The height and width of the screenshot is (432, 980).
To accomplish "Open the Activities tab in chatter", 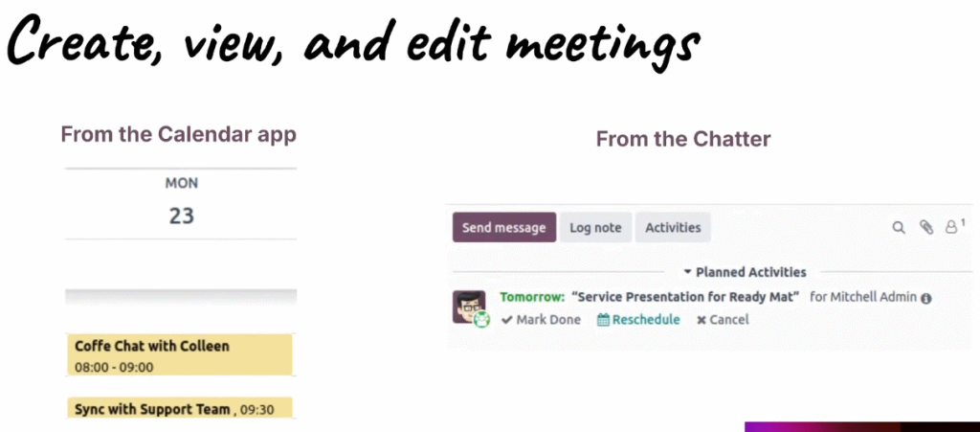I will pos(673,228).
